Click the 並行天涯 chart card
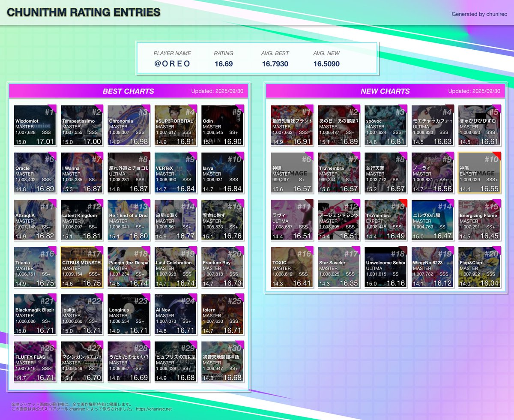 (x=386, y=173)
